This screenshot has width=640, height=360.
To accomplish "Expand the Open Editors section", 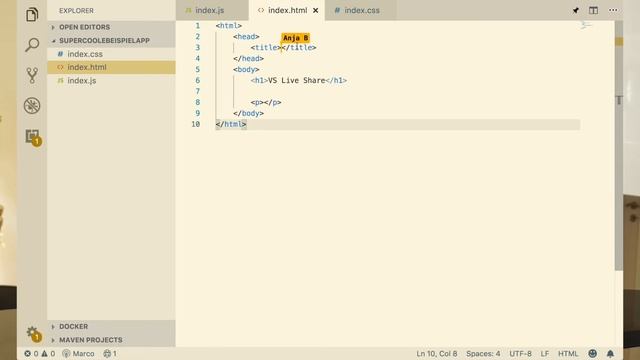I will [x=111, y=27].
